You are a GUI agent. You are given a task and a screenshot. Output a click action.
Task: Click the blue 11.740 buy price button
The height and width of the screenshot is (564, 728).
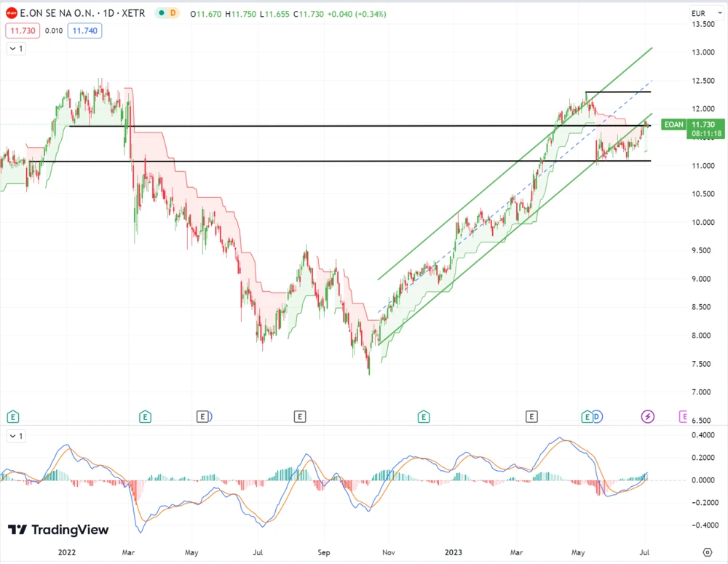tap(84, 31)
